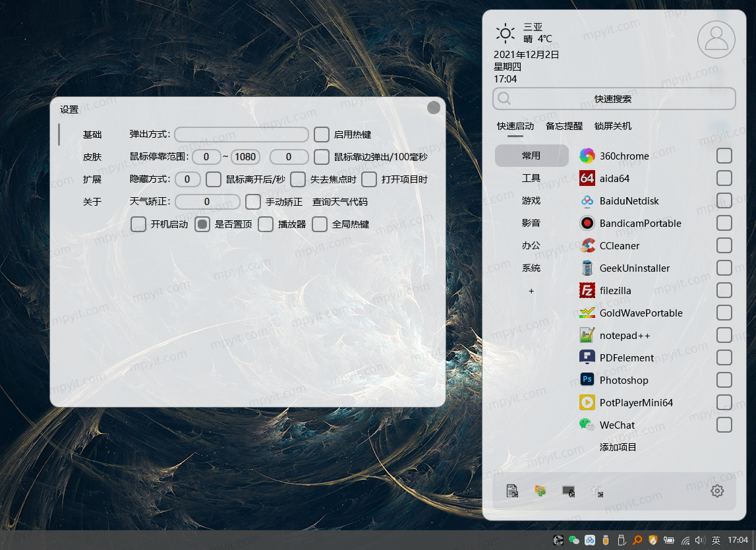Image resolution: width=756 pixels, height=550 pixels.
Task: Select the 常用 category
Action: click(531, 156)
